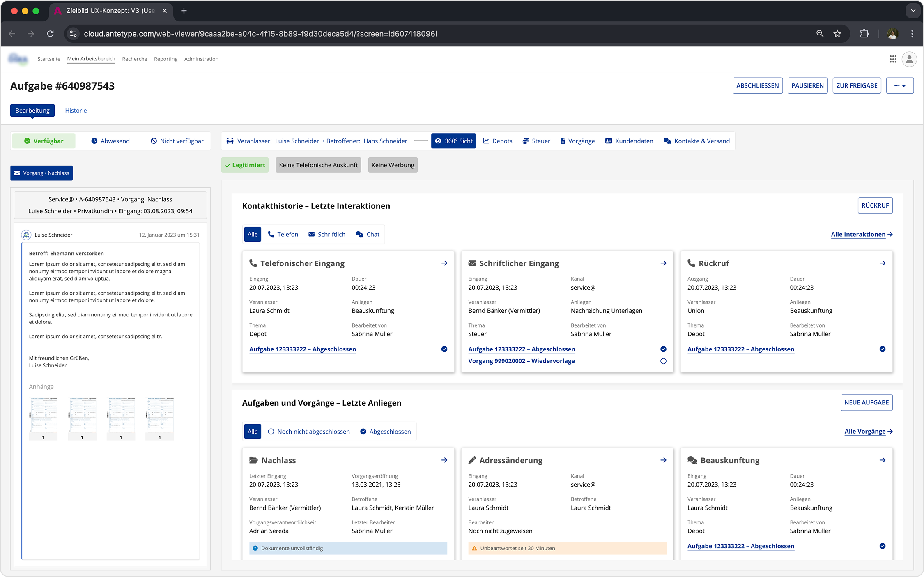Go to Reporting in top navigation
The height and width of the screenshot is (577, 924).
coord(166,59)
